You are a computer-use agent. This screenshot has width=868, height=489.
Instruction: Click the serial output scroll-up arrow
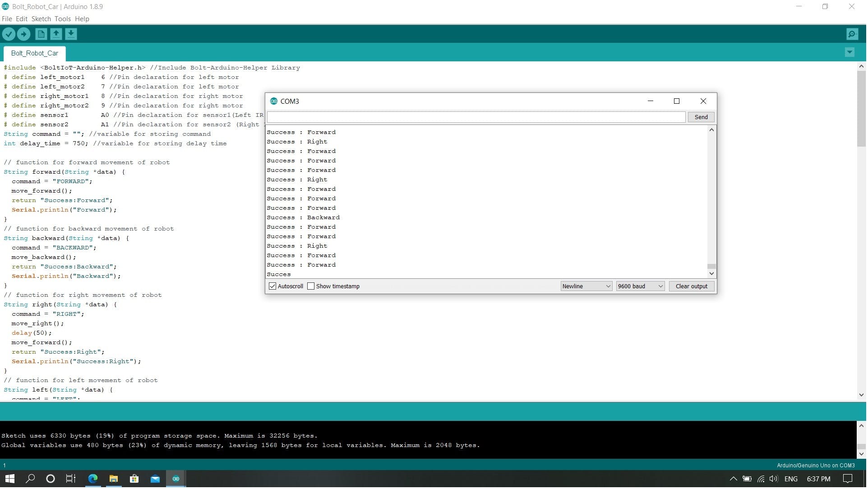711,130
